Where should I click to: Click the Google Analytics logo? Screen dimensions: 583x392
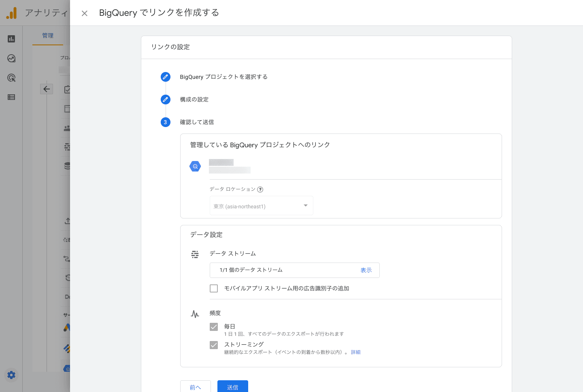click(11, 13)
